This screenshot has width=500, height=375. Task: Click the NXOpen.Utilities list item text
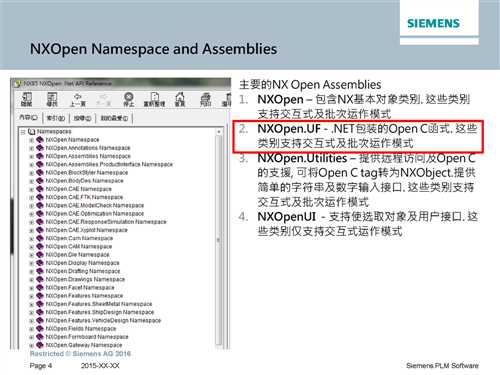[367, 180]
